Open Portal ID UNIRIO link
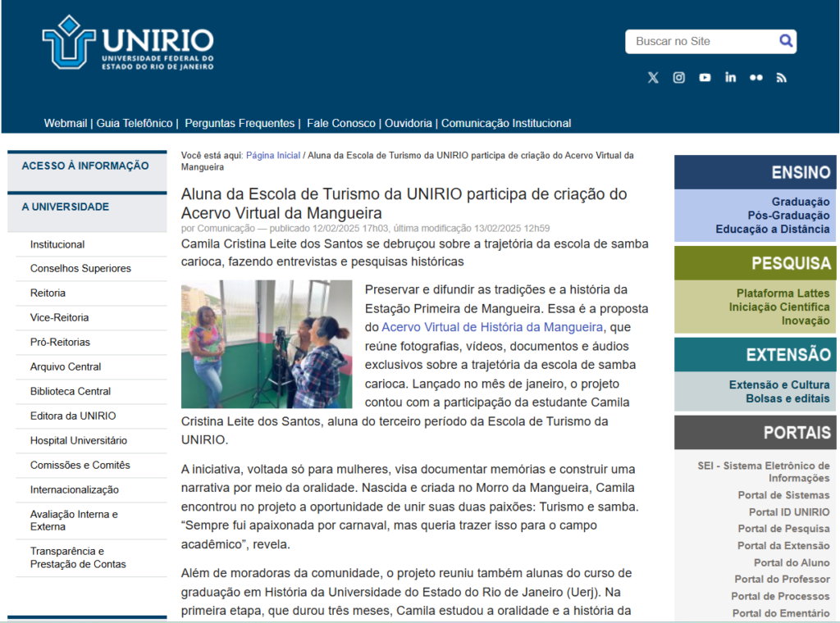Viewport: 840px width, 623px height. pyautogui.click(x=789, y=512)
